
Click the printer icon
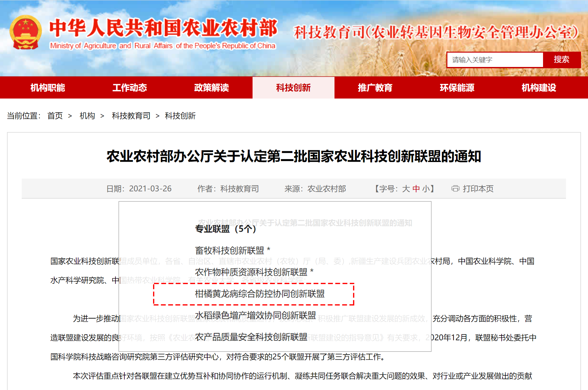pos(455,188)
